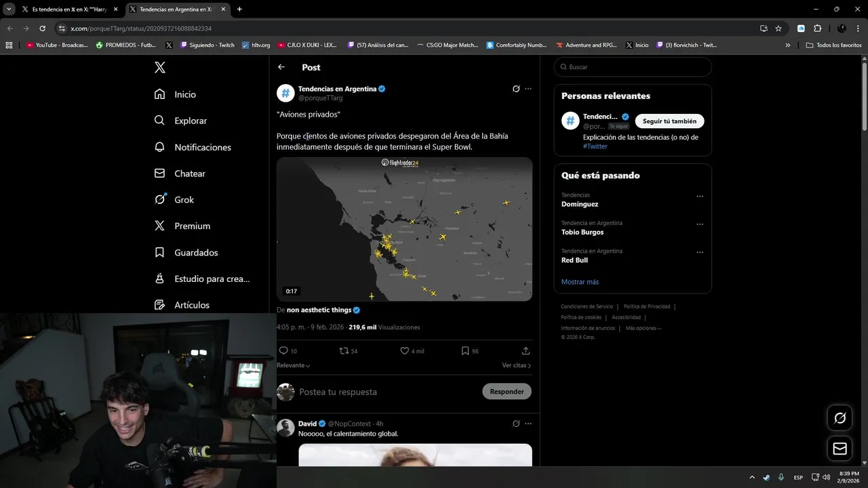Go to Inicio in the sidebar
868x488 pixels.
click(x=176, y=94)
